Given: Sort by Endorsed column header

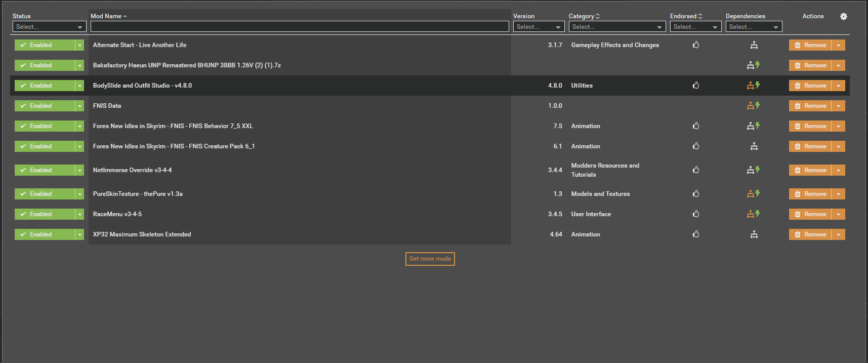Looking at the screenshot, I should click(685, 16).
